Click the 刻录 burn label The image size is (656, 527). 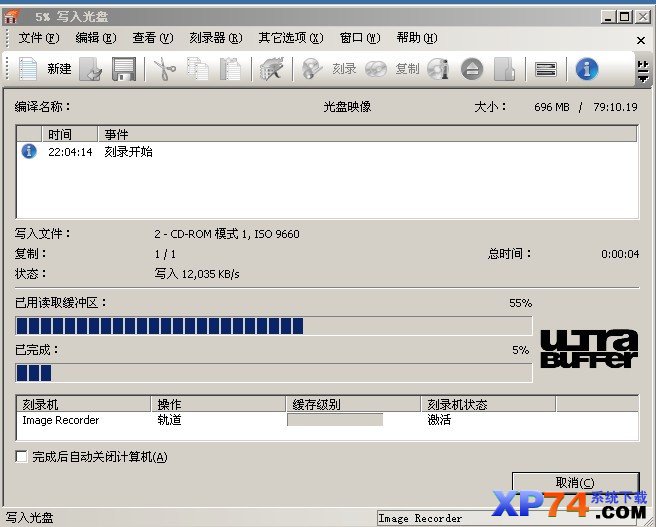344,69
